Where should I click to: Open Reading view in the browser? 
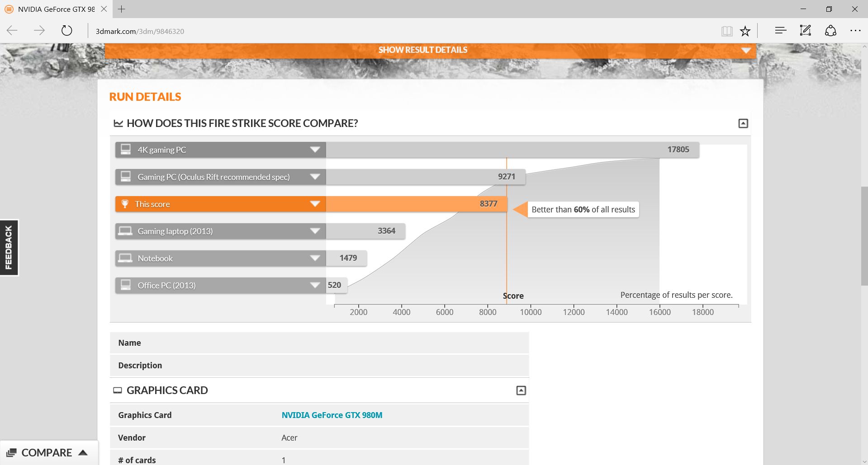click(x=727, y=31)
